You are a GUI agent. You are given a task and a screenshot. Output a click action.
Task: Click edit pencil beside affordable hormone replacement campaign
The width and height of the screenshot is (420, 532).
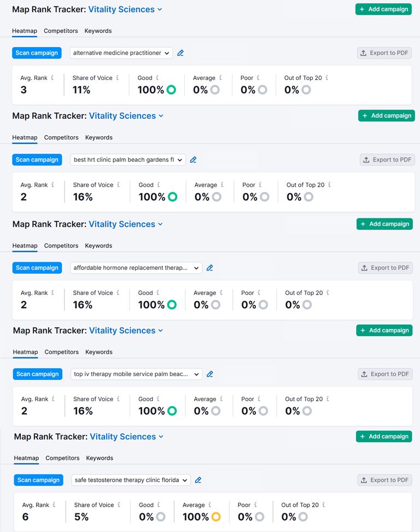tap(210, 268)
